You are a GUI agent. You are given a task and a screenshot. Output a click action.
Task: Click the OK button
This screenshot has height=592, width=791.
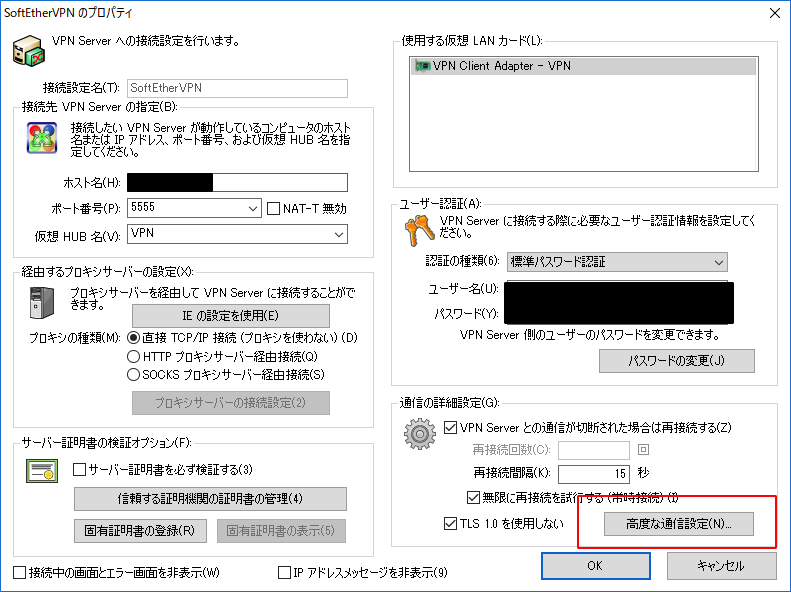click(595, 566)
